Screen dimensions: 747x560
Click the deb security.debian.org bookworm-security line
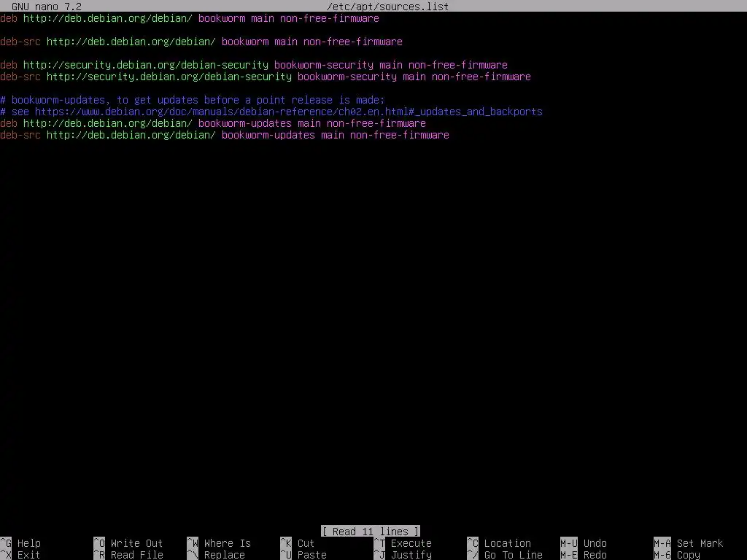tap(254, 65)
